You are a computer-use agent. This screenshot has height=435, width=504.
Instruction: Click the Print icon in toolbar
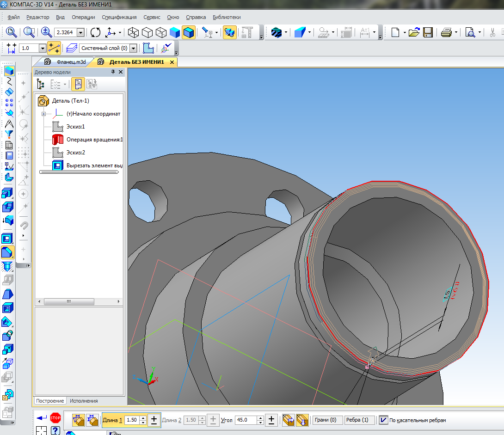coord(446,32)
